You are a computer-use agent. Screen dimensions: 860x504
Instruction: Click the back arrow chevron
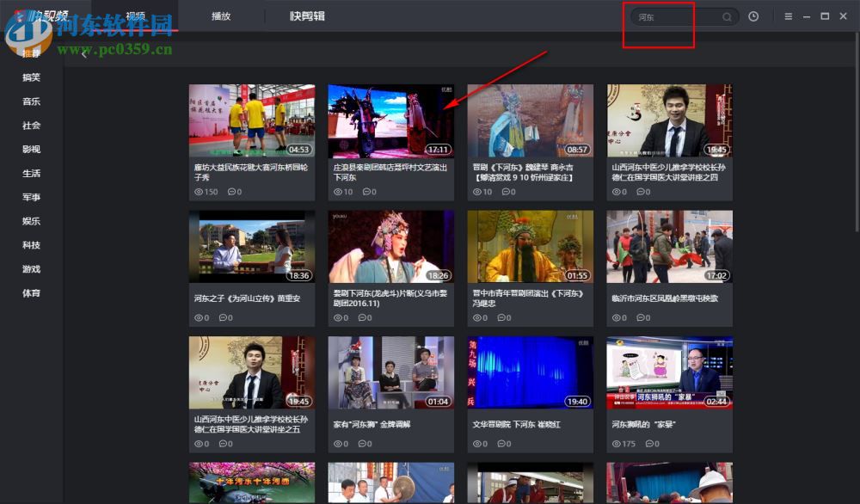84,53
